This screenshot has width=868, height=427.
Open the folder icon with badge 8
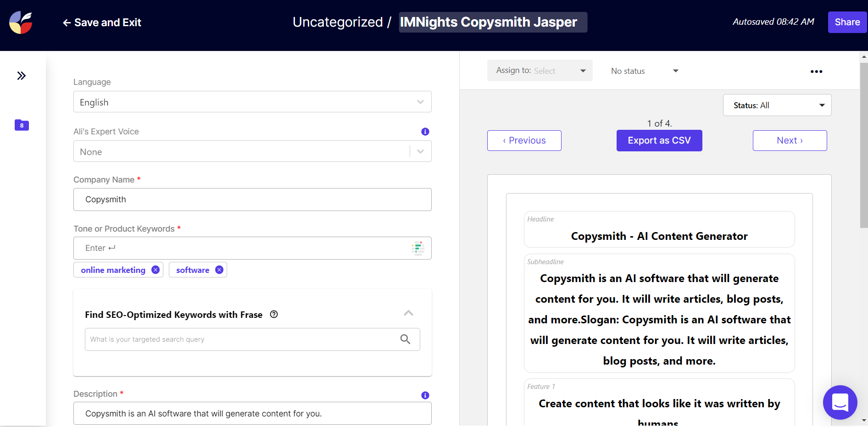click(x=22, y=125)
